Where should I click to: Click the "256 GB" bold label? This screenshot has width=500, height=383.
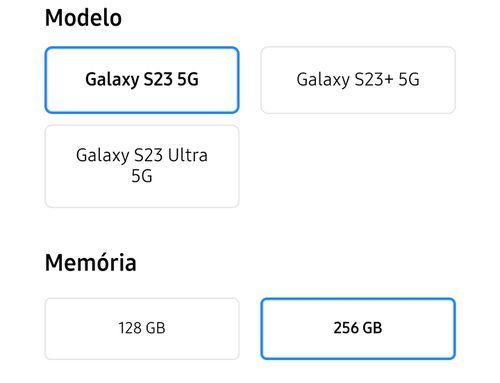[x=358, y=328]
